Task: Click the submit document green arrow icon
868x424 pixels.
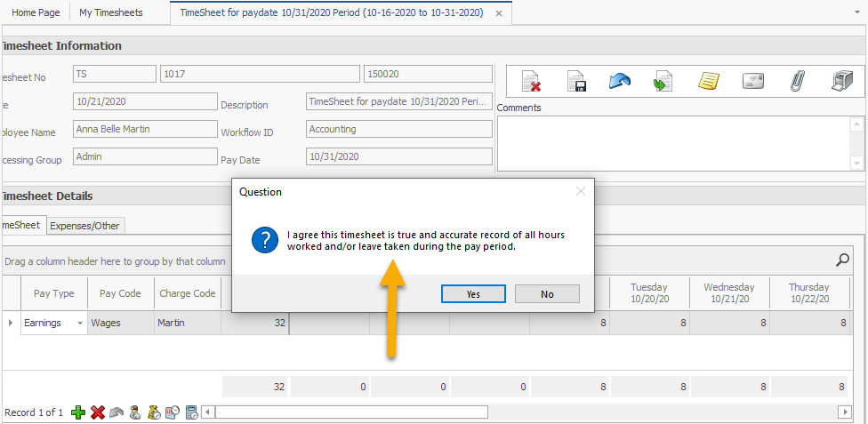Action: point(663,82)
